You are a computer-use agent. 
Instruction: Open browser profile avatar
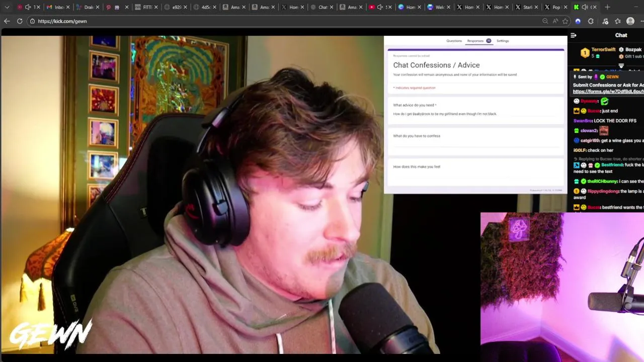pos(630,21)
